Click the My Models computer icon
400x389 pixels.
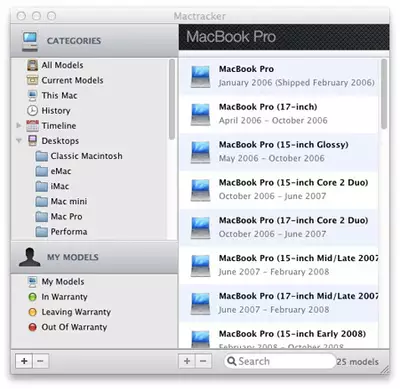[32, 282]
